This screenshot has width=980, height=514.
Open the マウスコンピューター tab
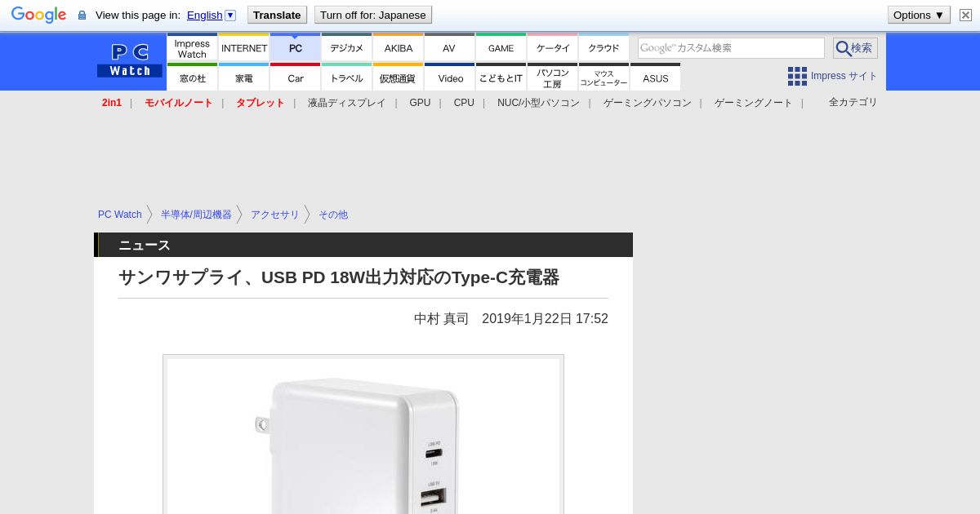[x=604, y=78]
